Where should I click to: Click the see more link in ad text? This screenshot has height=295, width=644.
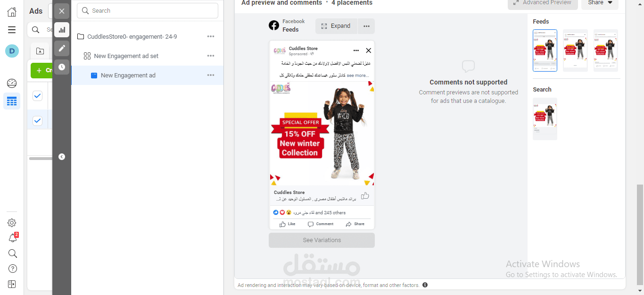click(x=358, y=76)
